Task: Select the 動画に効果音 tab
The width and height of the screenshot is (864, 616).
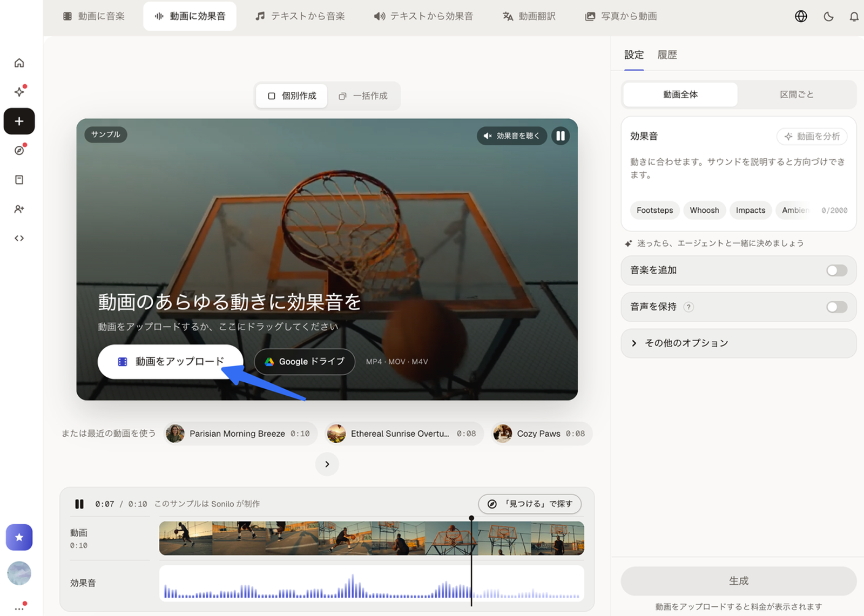Action: 190,16
